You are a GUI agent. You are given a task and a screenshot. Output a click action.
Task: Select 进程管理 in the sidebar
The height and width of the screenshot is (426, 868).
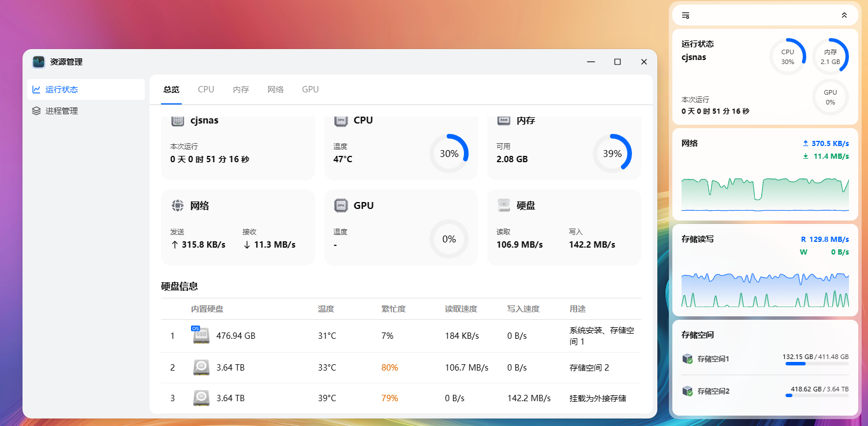click(62, 111)
